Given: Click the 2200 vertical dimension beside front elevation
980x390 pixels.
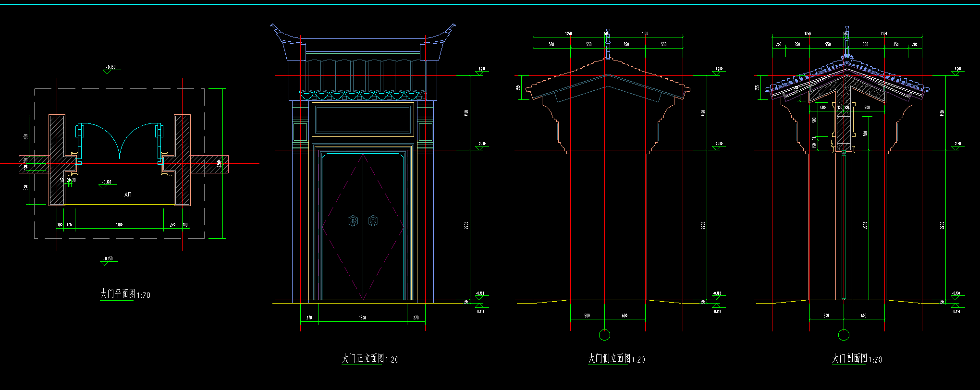Looking at the screenshot, I should coord(466,225).
